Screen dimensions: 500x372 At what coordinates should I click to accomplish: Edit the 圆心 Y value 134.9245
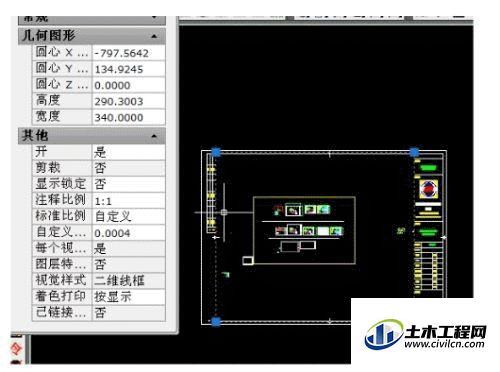tap(128, 69)
